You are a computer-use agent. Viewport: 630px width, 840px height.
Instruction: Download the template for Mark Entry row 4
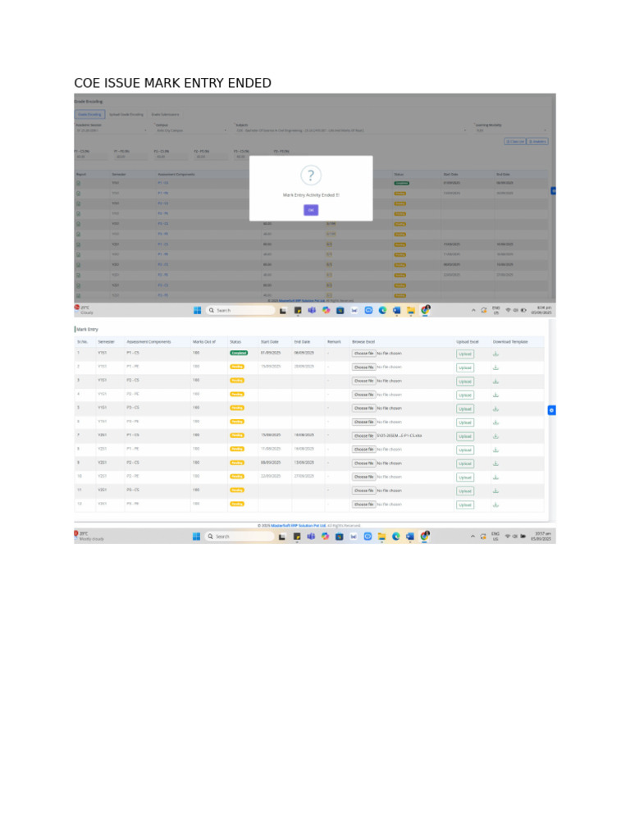[495, 395]
